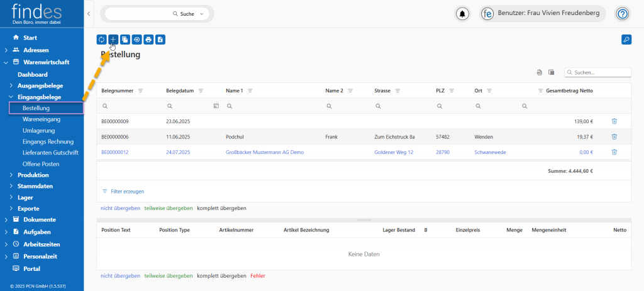
Task: Open order BE00000012 row link
Action: pyautogui.click(x=115, y=152)
